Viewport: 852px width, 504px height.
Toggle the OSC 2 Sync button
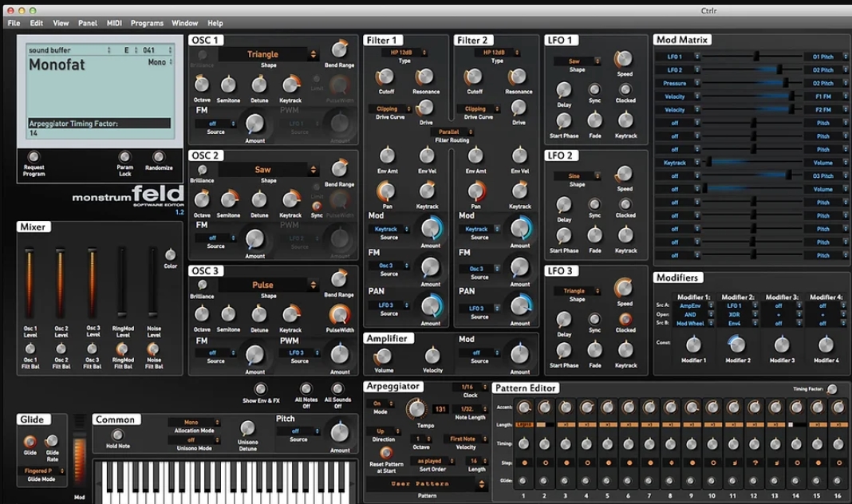pyautogui.click(x=317, y=206)
